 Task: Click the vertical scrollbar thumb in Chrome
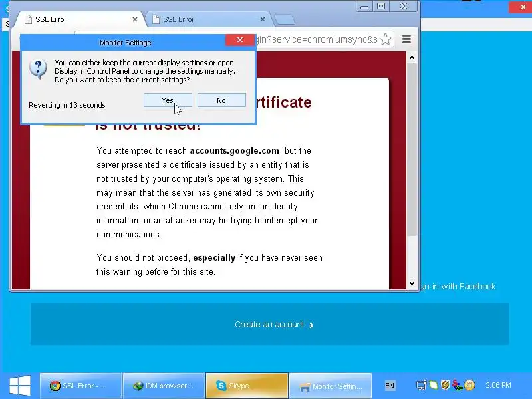[x=412, y=149]
